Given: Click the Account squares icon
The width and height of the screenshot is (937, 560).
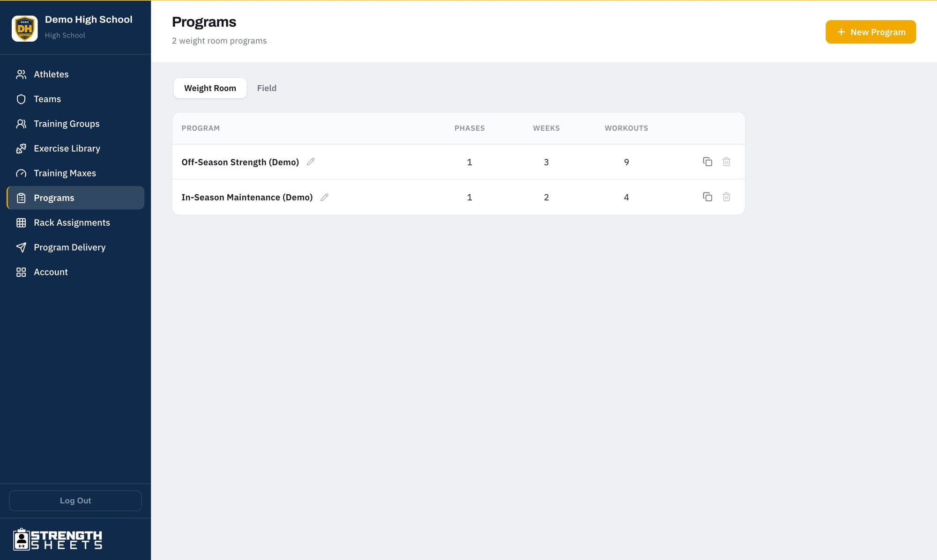Looking at the screenshot, I should pyautogui.click(x=21, y=272).
